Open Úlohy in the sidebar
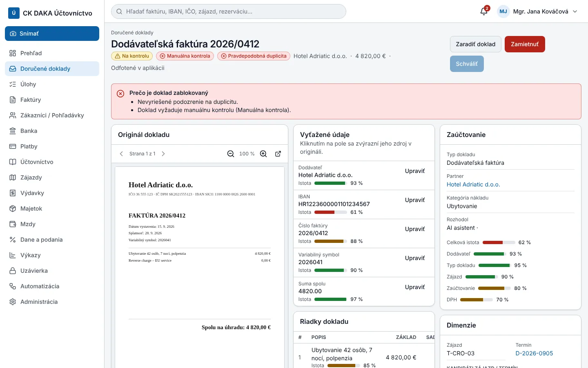 tap(52, 84)
